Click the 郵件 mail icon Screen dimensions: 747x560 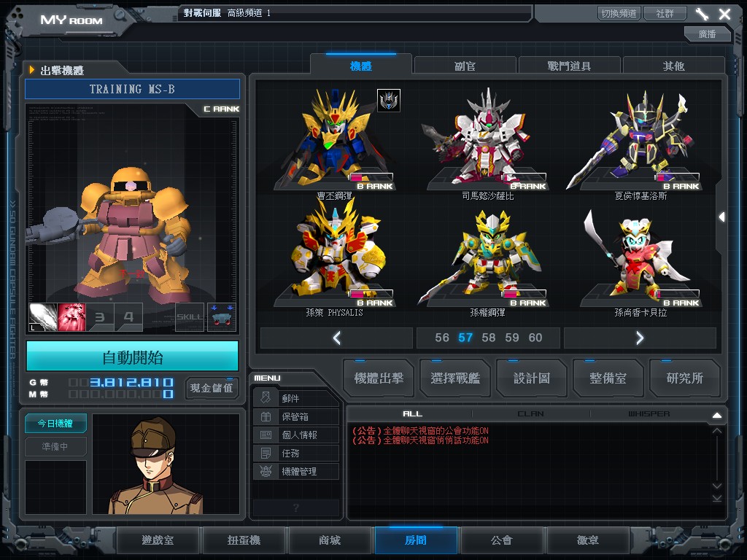(266, 397)
